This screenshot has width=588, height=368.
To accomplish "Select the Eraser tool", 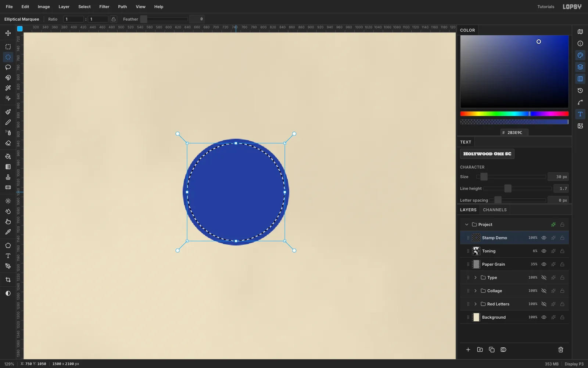I will pos(8,143).
